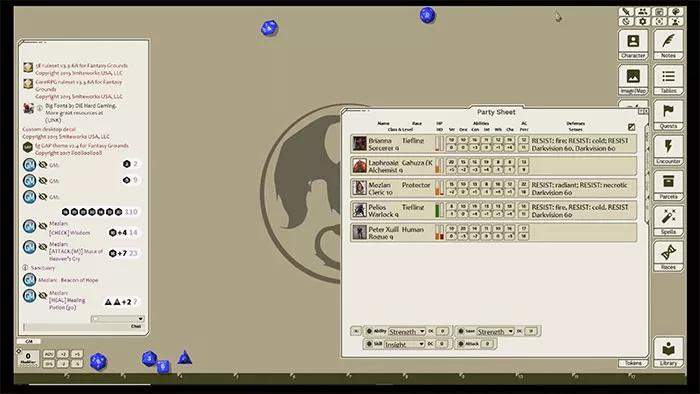Viewport: 700px width, 394px height.
Task: Toggle the DIS disadvantage modifier button
Action: click(x=49, y=364)
